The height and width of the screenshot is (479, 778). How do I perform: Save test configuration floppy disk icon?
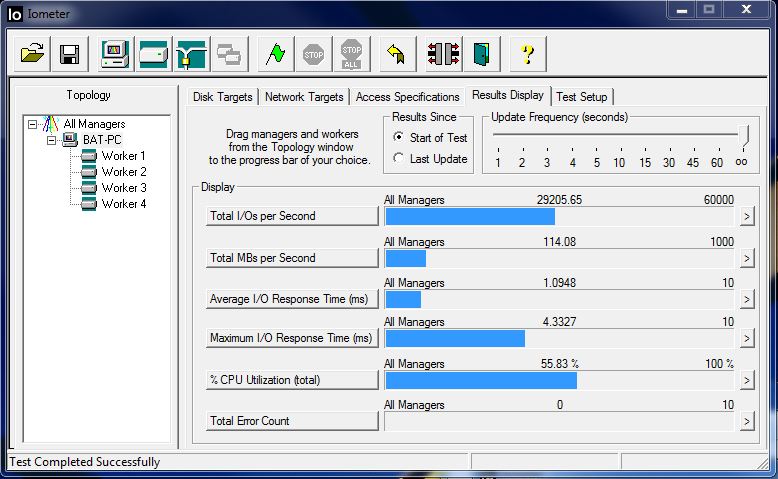click(x=69, y=54)
